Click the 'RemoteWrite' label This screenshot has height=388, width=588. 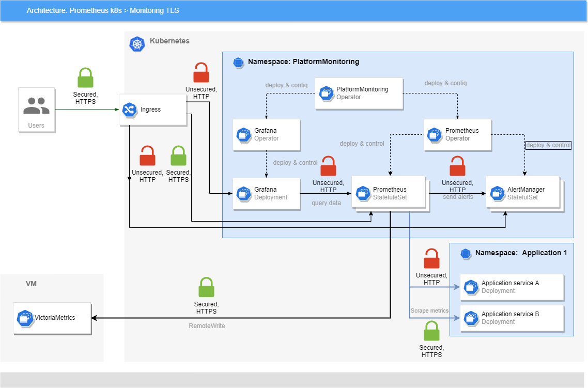click(x=207, y=326)
